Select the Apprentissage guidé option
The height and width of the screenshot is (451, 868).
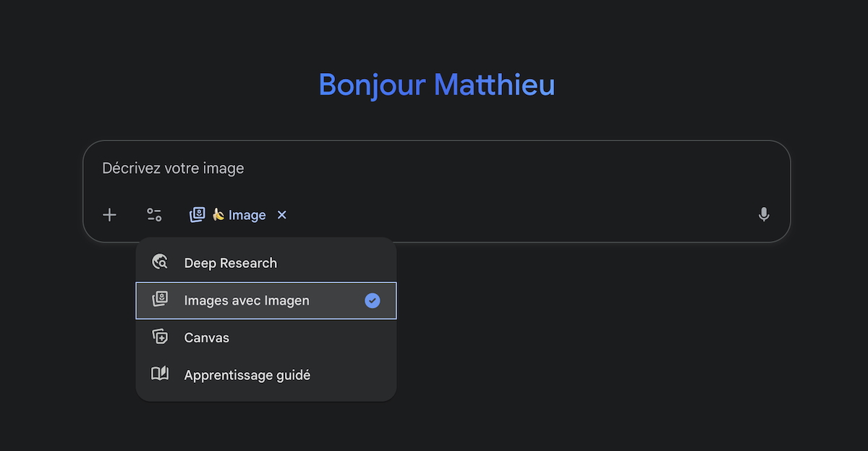click(247, 376)
